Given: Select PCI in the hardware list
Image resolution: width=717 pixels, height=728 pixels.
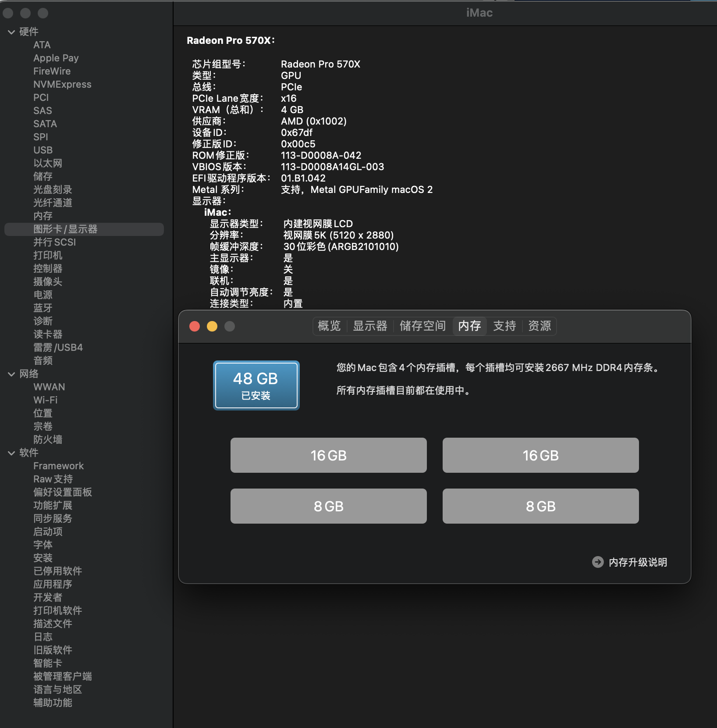Looking at the screenshot, I should (41, 97).
